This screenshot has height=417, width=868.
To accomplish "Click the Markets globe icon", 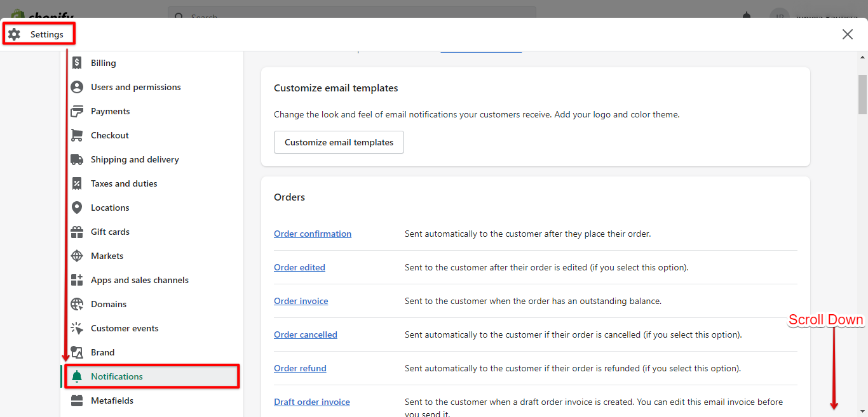I will pyautogui.click(x=77, y=256).
